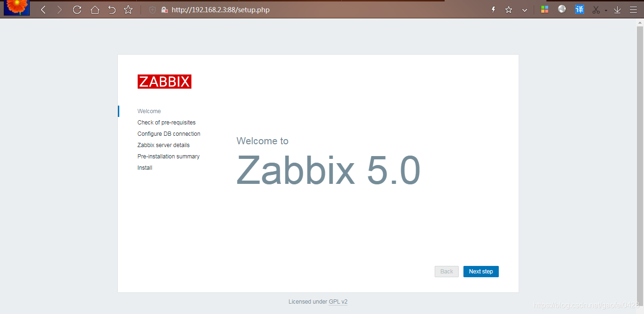Select the Welcome setup step
The height and width of the screenshot is (314, 644).
[x=149, y=111]
